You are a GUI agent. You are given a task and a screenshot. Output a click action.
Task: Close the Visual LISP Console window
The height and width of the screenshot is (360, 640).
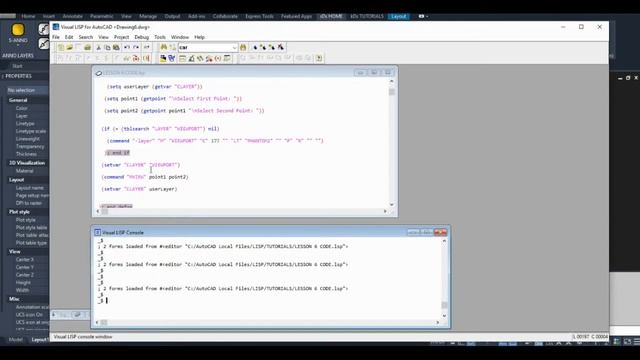coord(441,232)
